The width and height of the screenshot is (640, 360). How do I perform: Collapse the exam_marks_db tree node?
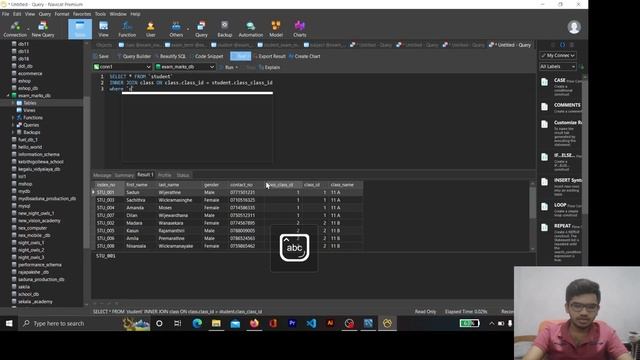pyautogui.click(x=8, y=96)
